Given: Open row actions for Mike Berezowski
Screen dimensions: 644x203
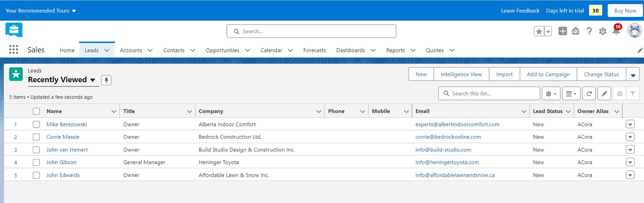Looking at the screenshot, I should pos(630,124).
